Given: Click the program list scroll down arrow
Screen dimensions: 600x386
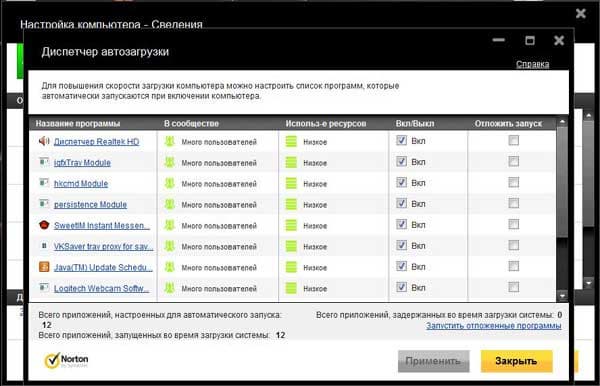Looking at the screenshot, I should tap(562, 296).
